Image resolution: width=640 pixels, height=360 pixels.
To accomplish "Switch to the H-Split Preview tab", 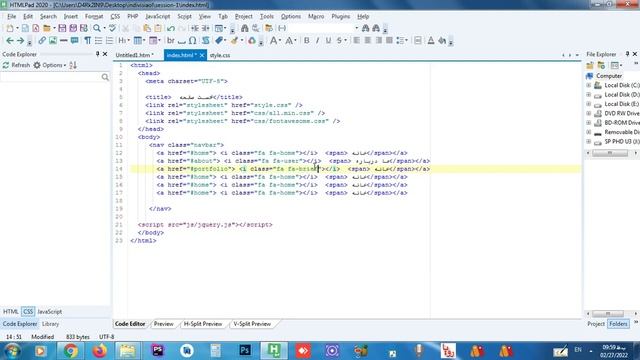I will 203,324.
